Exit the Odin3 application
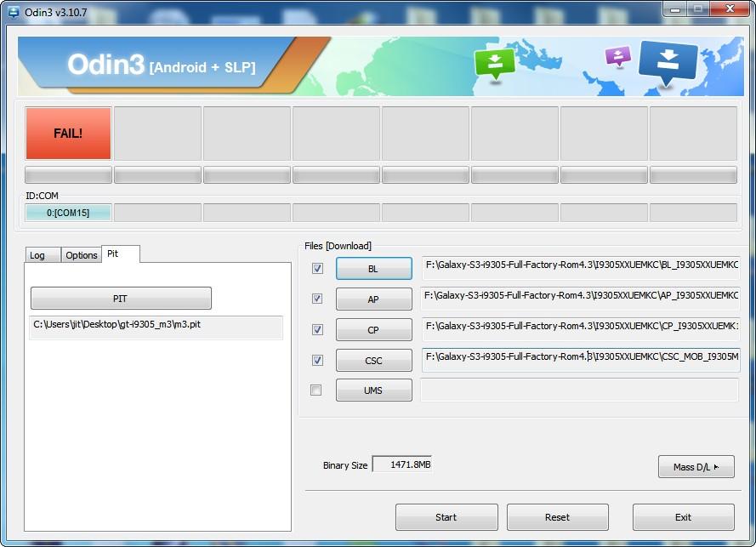756x547 pixels. (683, 517)
